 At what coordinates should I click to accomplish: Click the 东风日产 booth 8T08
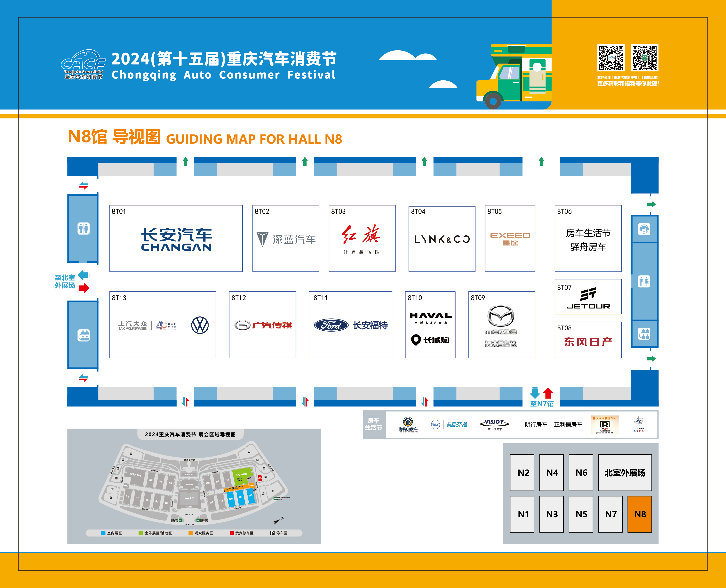click(588, 340)
